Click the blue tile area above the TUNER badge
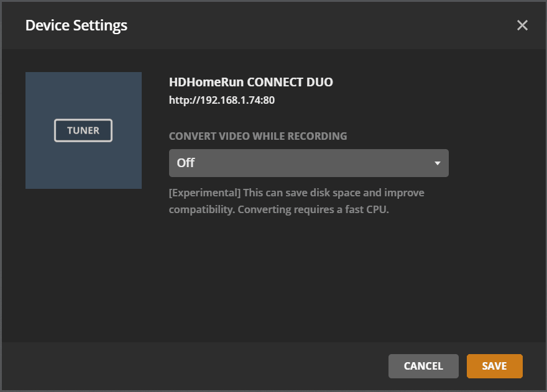 click(x=83, y=93)
